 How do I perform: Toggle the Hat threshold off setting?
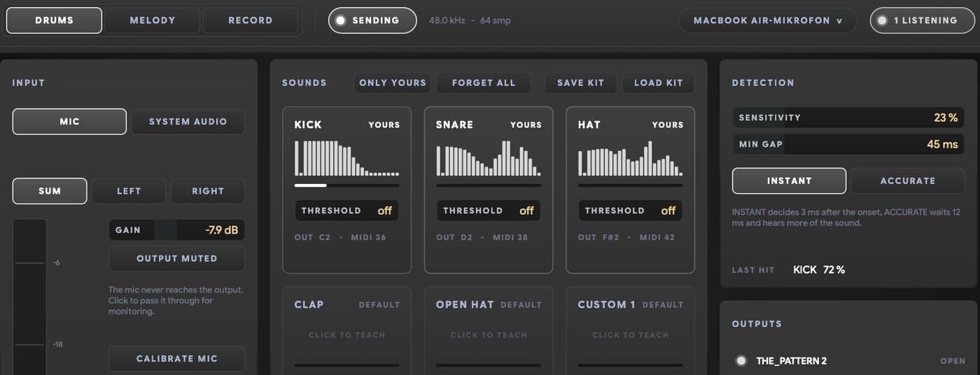(x=630, y=211)
